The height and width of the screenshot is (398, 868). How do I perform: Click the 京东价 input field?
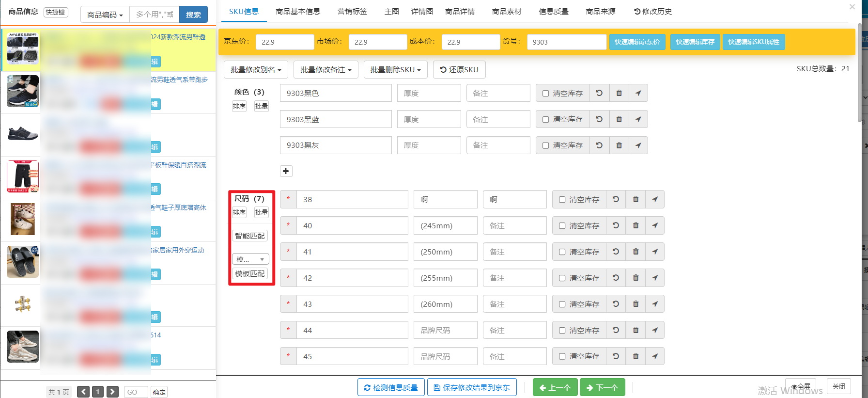pos(284,42)
